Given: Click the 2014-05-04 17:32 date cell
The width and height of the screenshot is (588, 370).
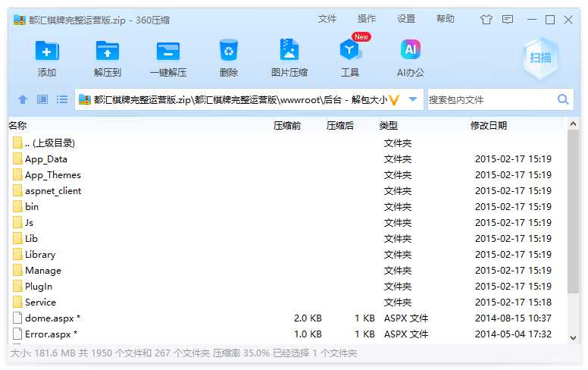Looking at the screenshot, I should tap(513, 334).
